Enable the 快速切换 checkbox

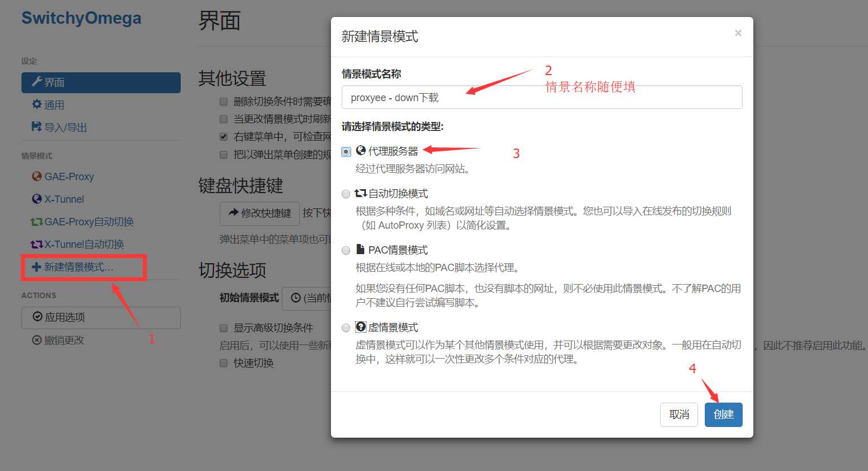(224, 363)
